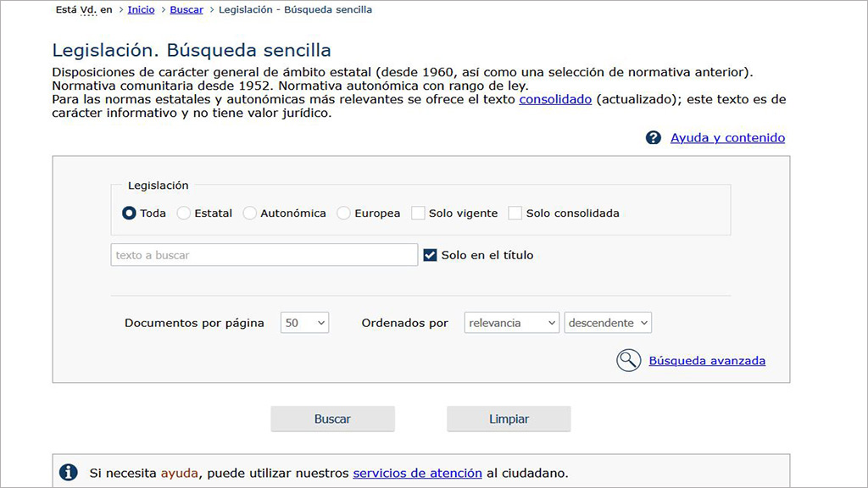The height and width of the screenshot is (488, 868).
Task: Click the magnifying glass advanced search icon
Action: coord(628,361)
